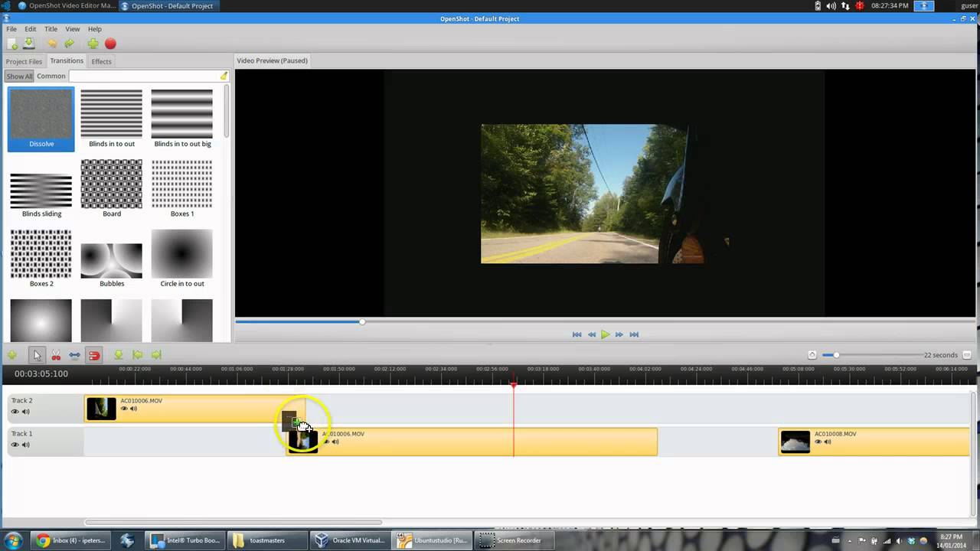This screenshot has width=980, height=551.
Task: Toggle eye on Track 2 AC010006.MOV clip
Action: 124,409
